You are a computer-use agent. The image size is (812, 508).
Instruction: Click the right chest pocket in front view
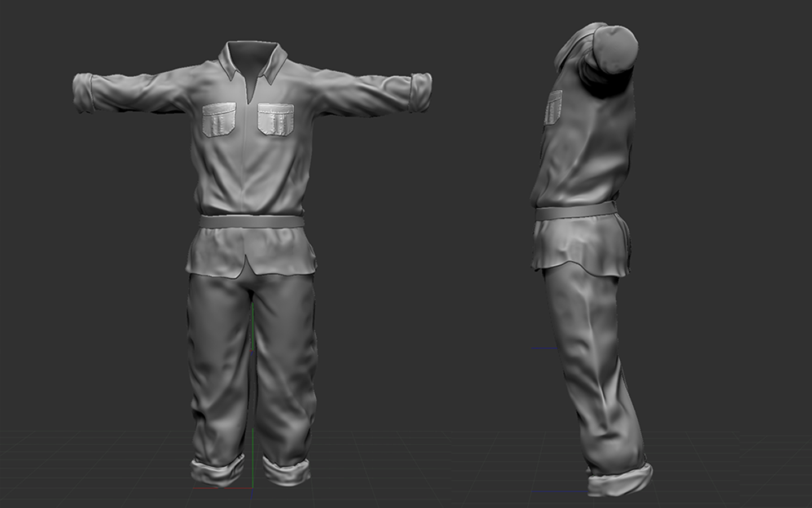(x=276, y=119)
